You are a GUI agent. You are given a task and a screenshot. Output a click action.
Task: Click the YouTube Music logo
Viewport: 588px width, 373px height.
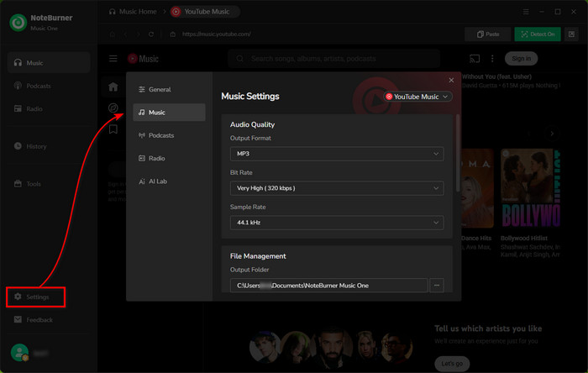click(143, 59)
